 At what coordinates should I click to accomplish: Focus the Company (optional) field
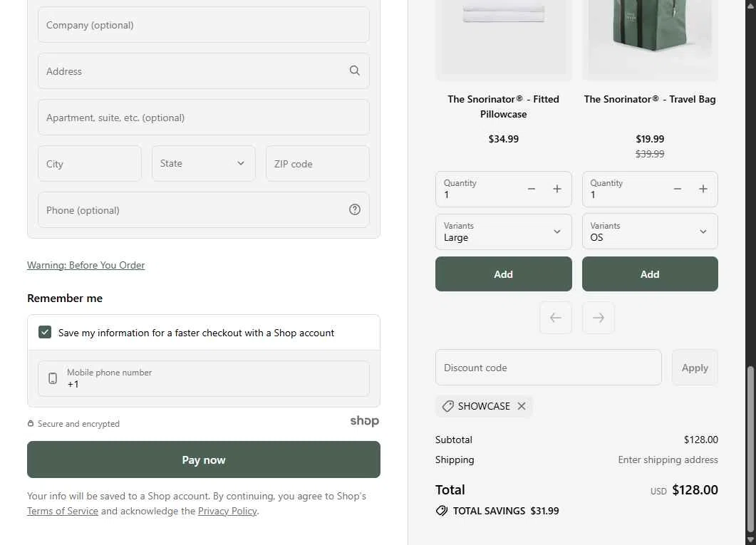pos(204,25)
